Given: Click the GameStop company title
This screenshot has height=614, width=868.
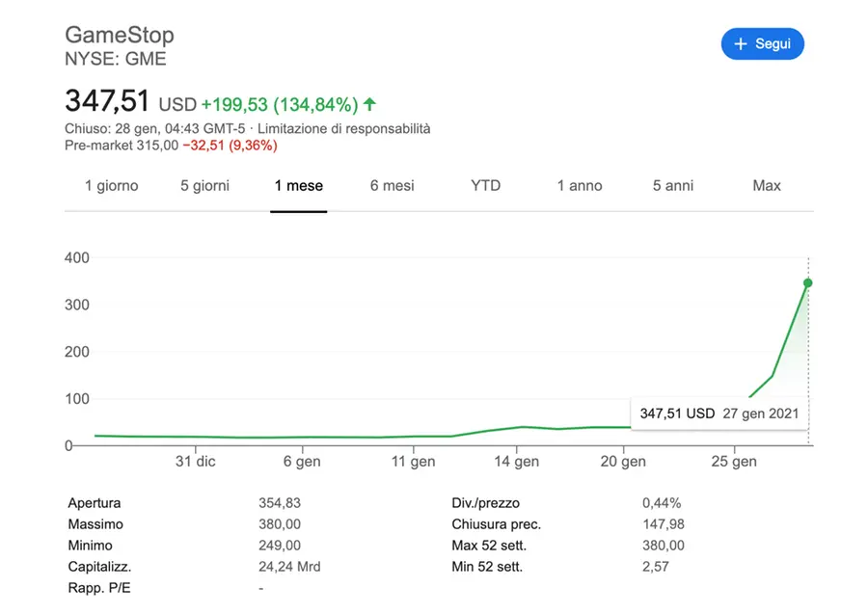Looking at the screenshot, I should coord(119,36).
